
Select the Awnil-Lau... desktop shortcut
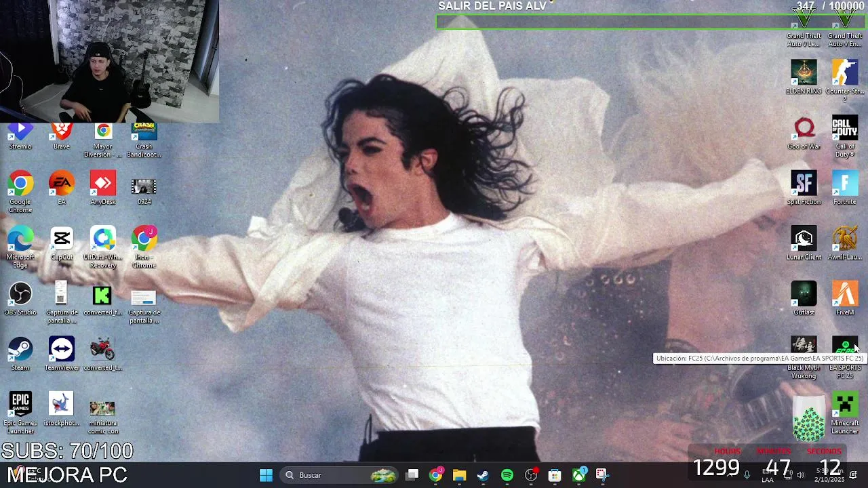[x=845, y=243]
